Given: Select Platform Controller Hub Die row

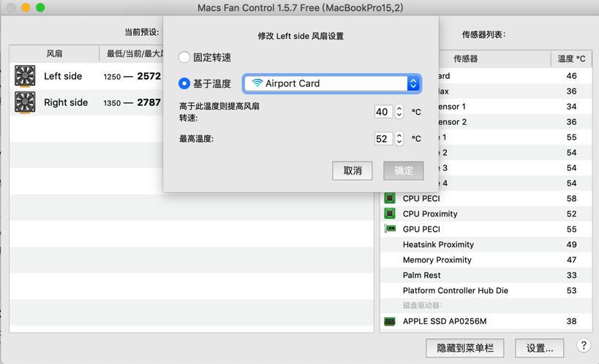Looking at the screenshot, I should (486, 290).
